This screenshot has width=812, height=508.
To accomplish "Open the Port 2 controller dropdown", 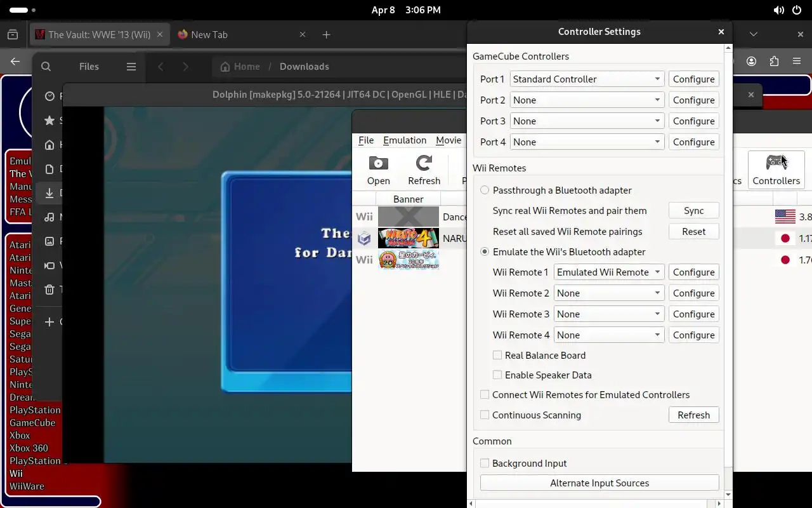I will point(587,100).
